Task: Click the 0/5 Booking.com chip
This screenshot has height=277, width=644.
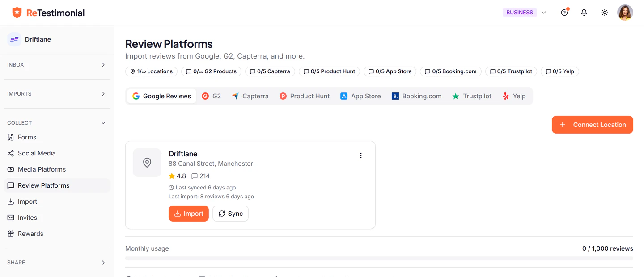Action: [451, 71]
